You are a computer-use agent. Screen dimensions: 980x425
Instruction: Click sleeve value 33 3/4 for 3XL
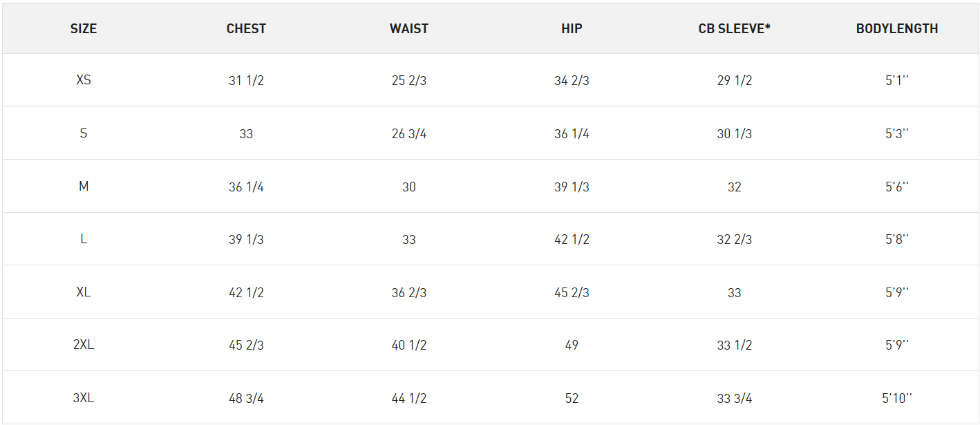pyautogui.click(x=735, y=398)
